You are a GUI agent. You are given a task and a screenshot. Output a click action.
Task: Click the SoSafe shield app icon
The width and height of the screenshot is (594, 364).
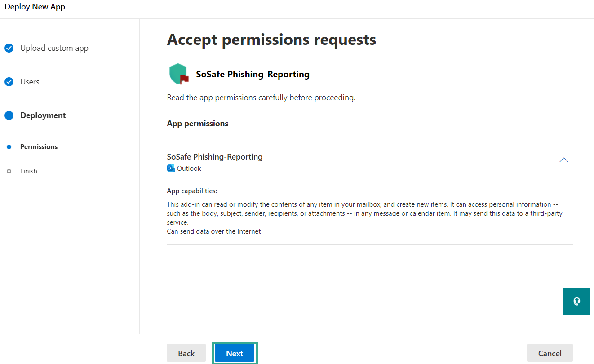[x=178, y=74]
